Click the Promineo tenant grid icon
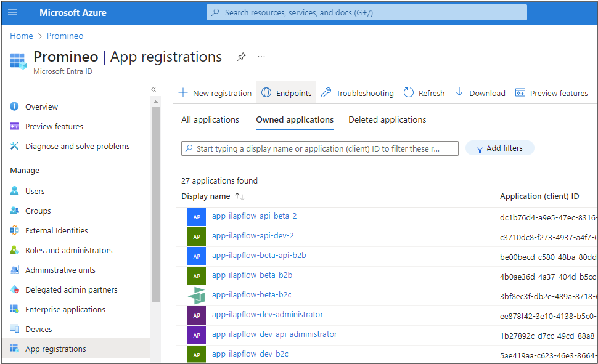 coord(18,61)
